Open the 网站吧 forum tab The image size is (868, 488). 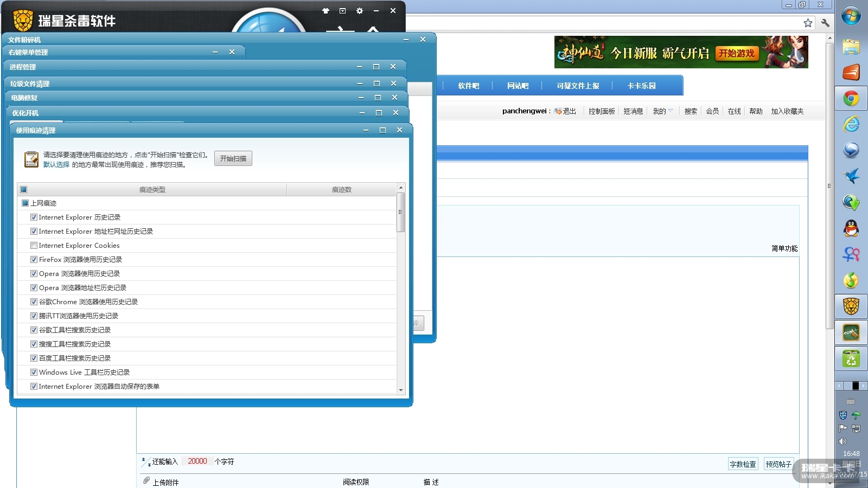tap(518, 86)
